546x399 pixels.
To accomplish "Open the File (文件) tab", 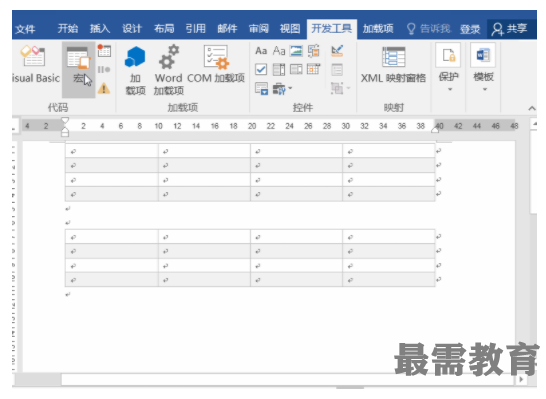I will pyautogui.click(x=25, y=29).
